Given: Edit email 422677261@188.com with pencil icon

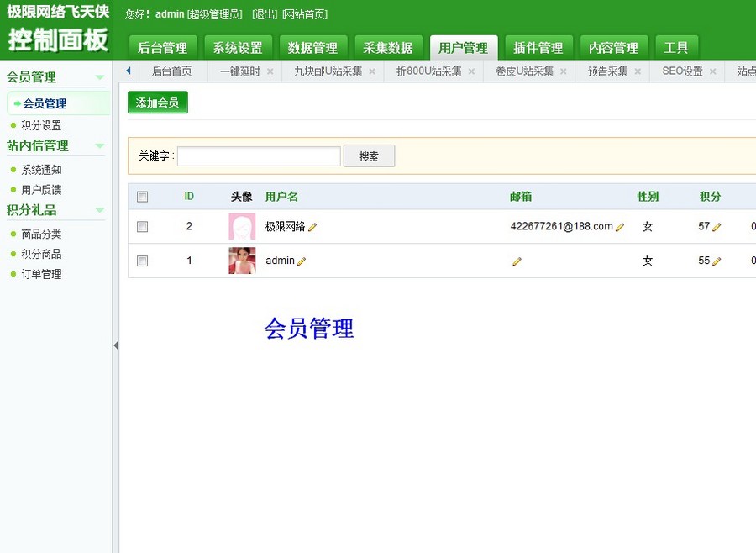Looking at the screenshot, I should [x=618, y=226].
